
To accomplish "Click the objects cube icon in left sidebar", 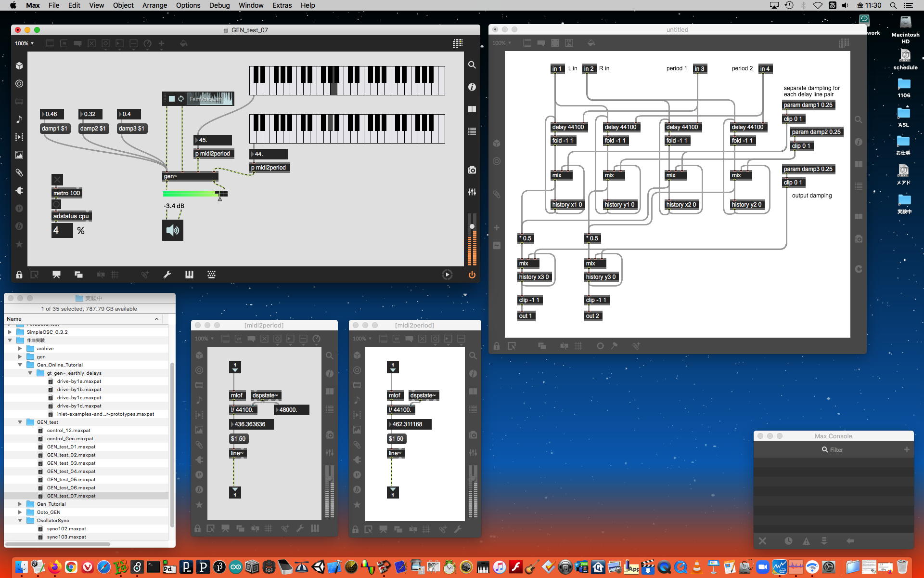I will point(19,66).
